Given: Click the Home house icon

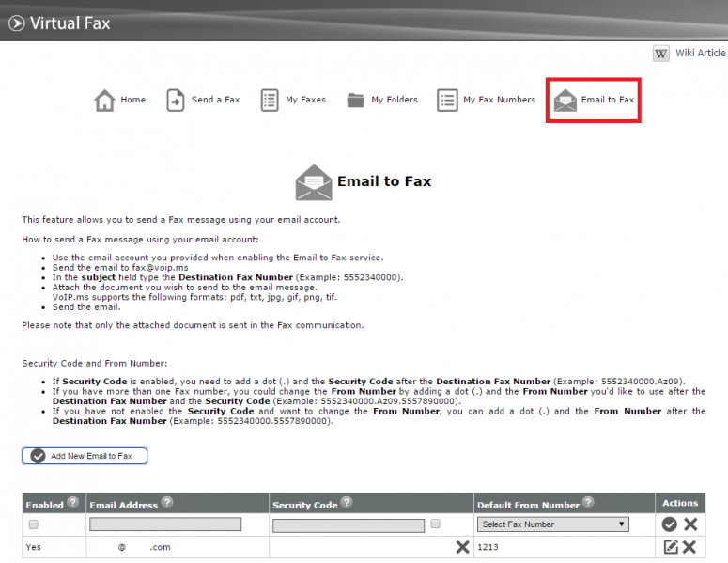Looking at the screenshot, I should (x=104, y=100).
